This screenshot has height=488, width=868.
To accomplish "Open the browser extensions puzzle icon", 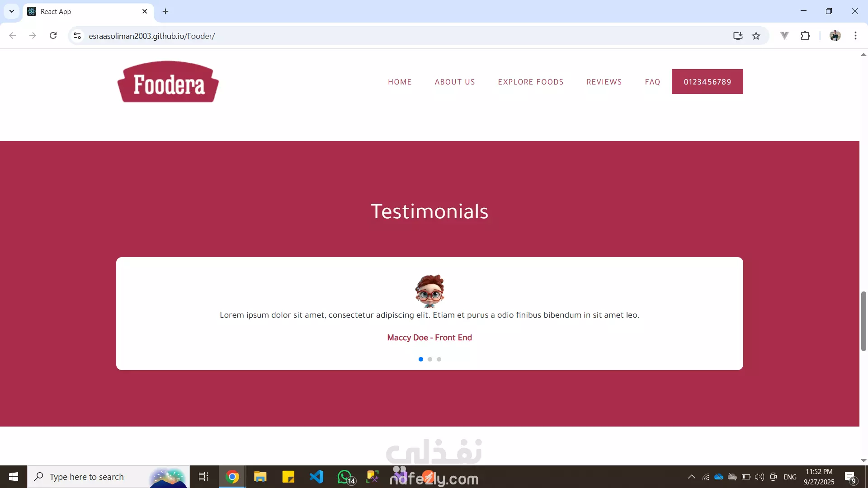I will point(805,36).
